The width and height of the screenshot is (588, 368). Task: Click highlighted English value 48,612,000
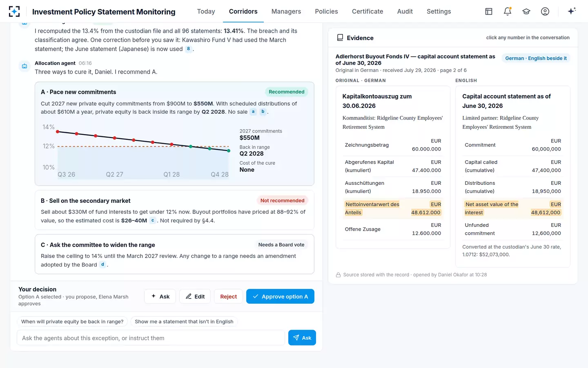coord(546,213)
